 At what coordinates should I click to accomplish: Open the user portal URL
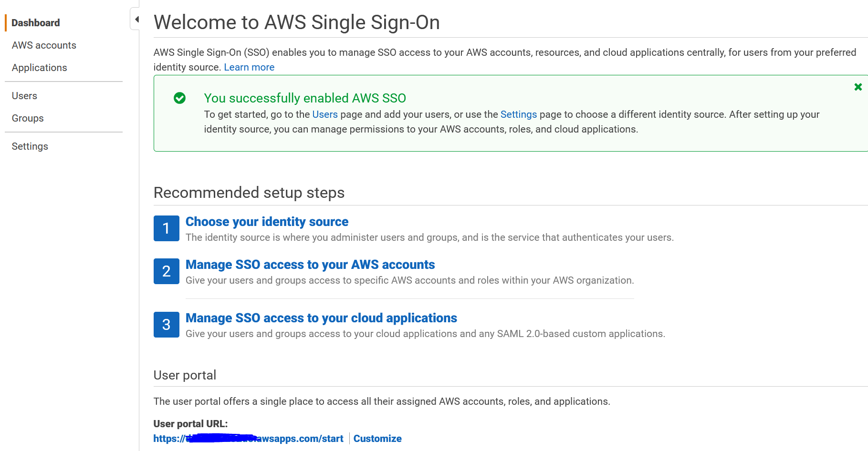(248, 438)
